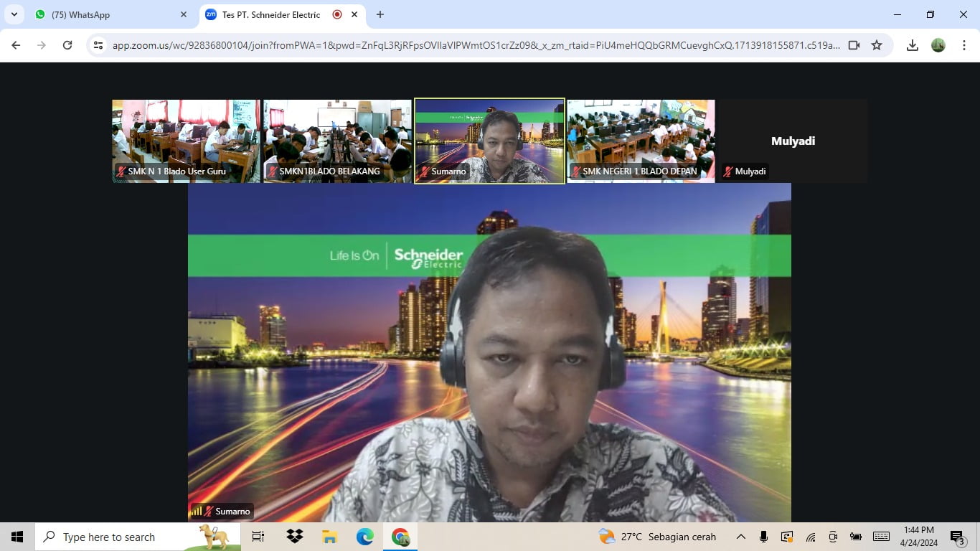The image size is (980, 551).
Task: Open Chrome three-dot menu
Action: pos(964,45)
